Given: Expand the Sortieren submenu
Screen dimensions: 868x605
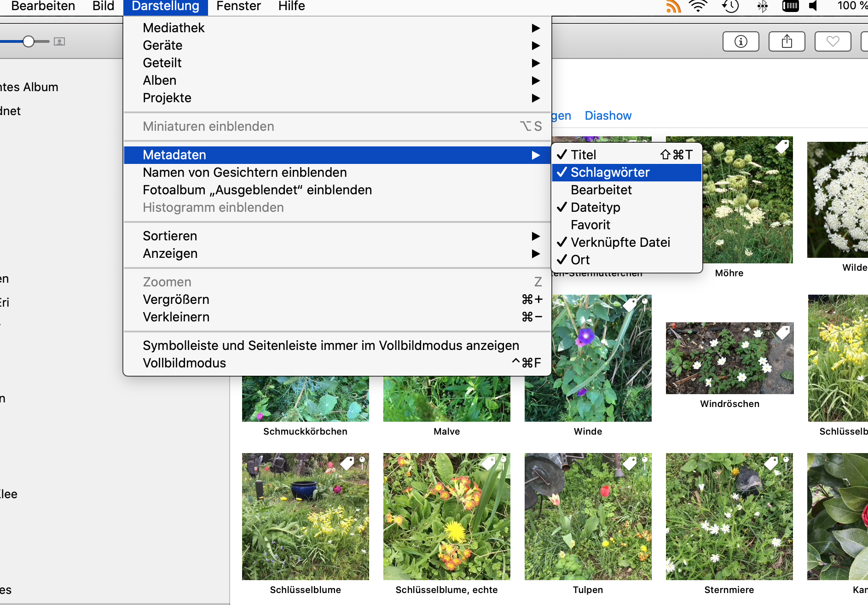Looking at the screenshot, I should (337, 236).
